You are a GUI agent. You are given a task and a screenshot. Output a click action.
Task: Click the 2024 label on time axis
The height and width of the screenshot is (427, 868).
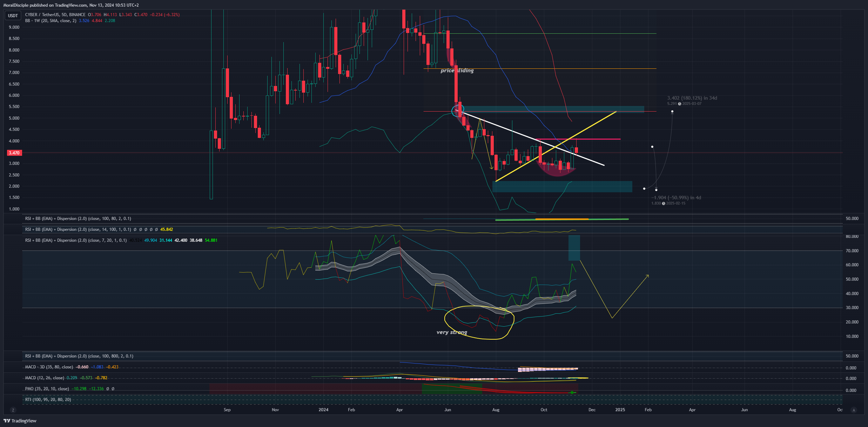point(323,410)
